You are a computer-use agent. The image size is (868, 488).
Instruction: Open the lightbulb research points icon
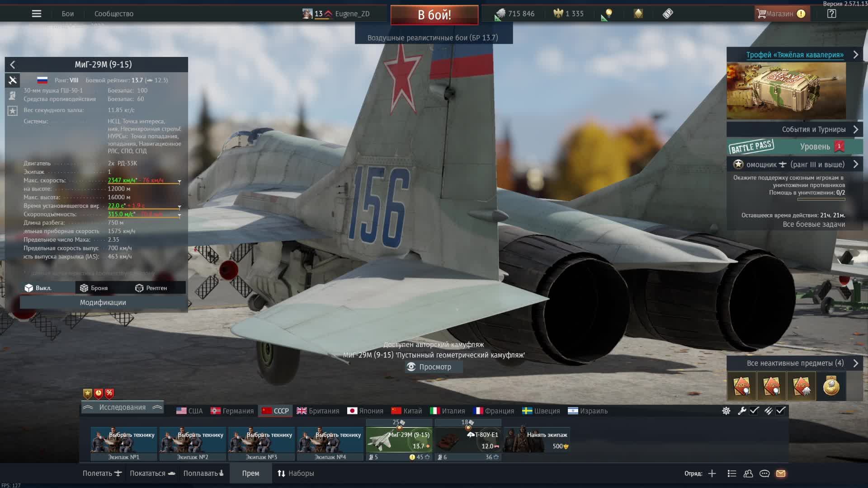[608, 14]
